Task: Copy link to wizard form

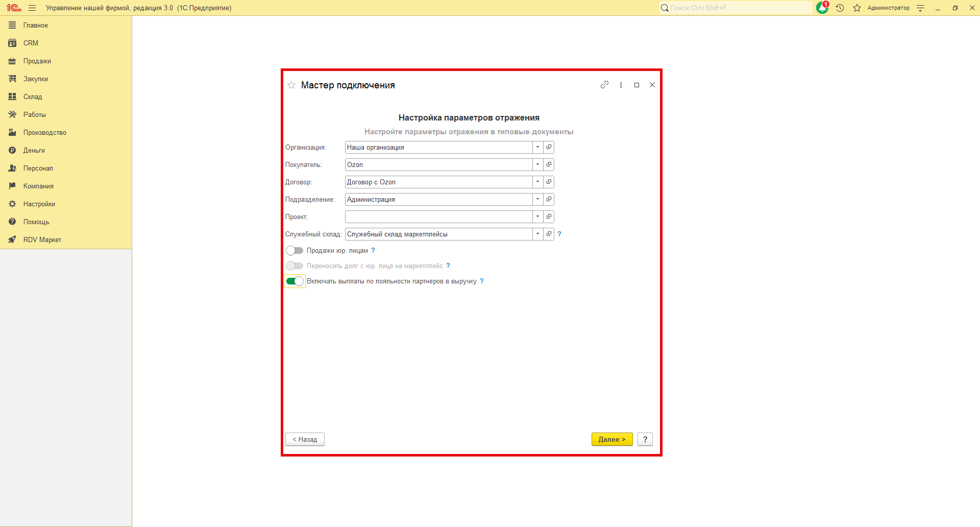Action: (x=604, y=85)
